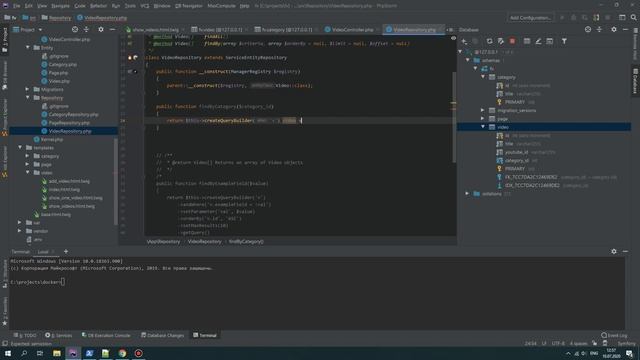Open table editor icon in Database toolbar
This screenshot has height=360, width=640.
click(x=527, y=41)
